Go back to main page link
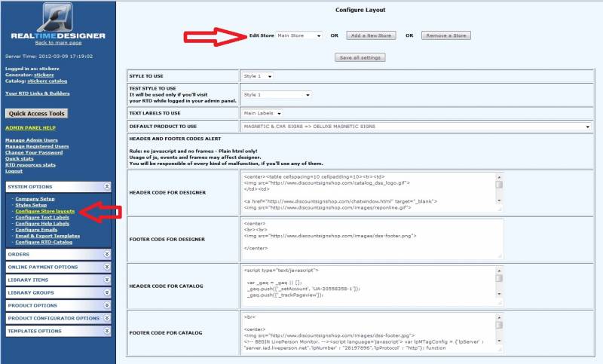This screenshot has height=364, width=603. click(59, 43)
